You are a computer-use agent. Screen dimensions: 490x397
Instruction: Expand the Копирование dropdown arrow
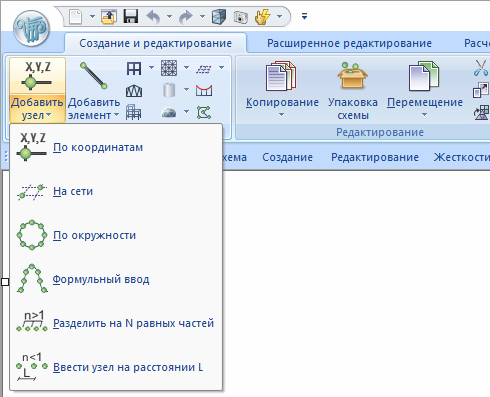coord(282,115)
